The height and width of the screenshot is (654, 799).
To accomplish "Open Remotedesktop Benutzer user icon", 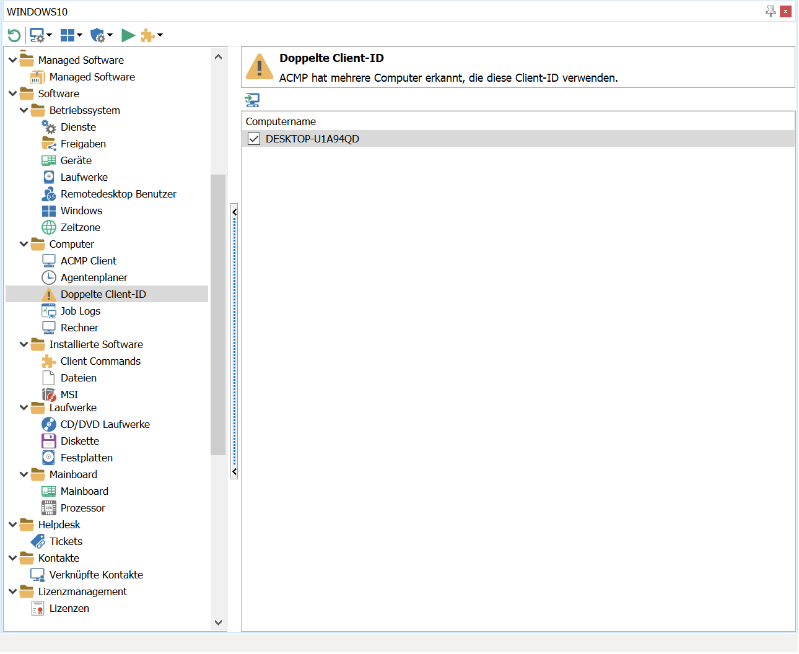I will coord(49,194).
